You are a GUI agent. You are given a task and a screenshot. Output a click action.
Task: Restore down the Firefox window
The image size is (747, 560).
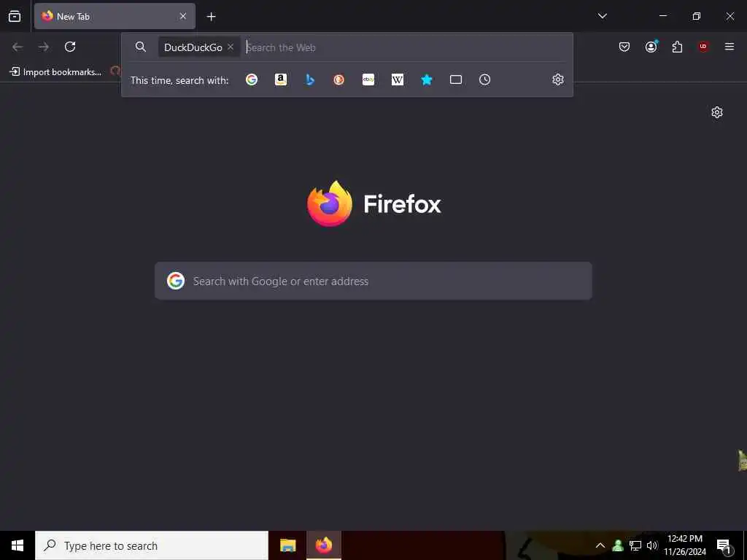tap(697, 16)
